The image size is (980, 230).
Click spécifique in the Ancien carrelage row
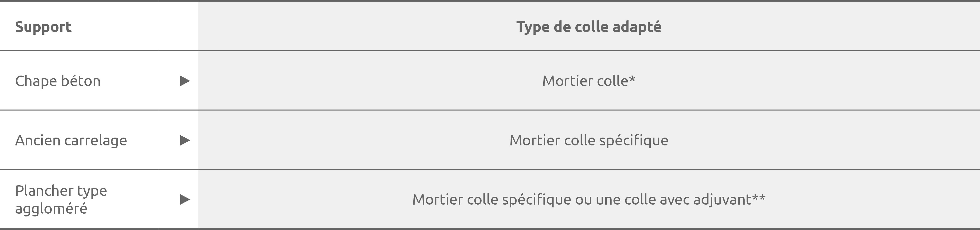[634, 140]
